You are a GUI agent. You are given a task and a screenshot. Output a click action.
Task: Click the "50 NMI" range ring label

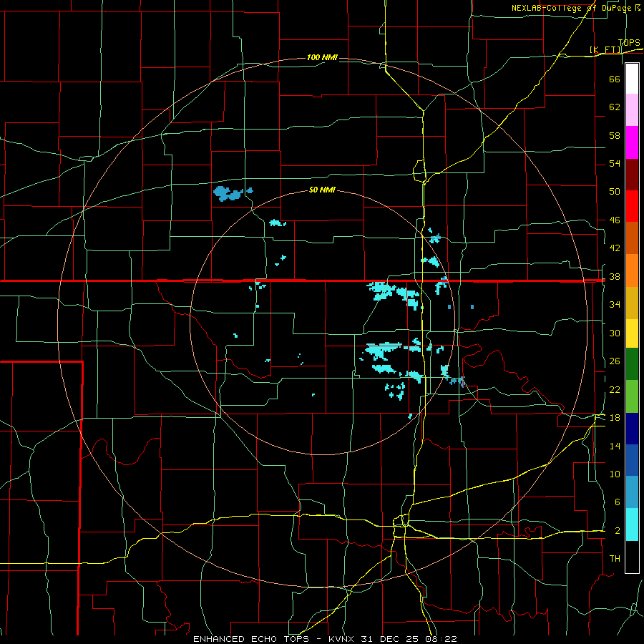click(x=322, y=190)
